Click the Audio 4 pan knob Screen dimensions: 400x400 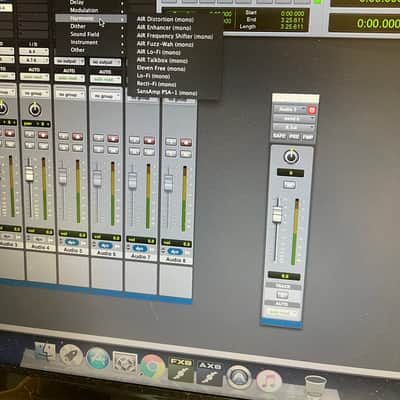(35, 109)
